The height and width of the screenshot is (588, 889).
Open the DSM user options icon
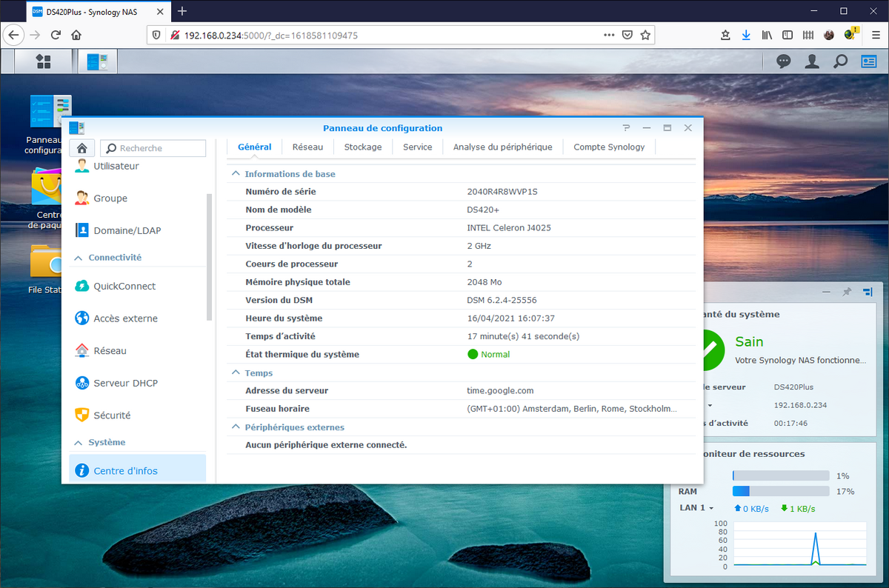[x=813, y=61]
